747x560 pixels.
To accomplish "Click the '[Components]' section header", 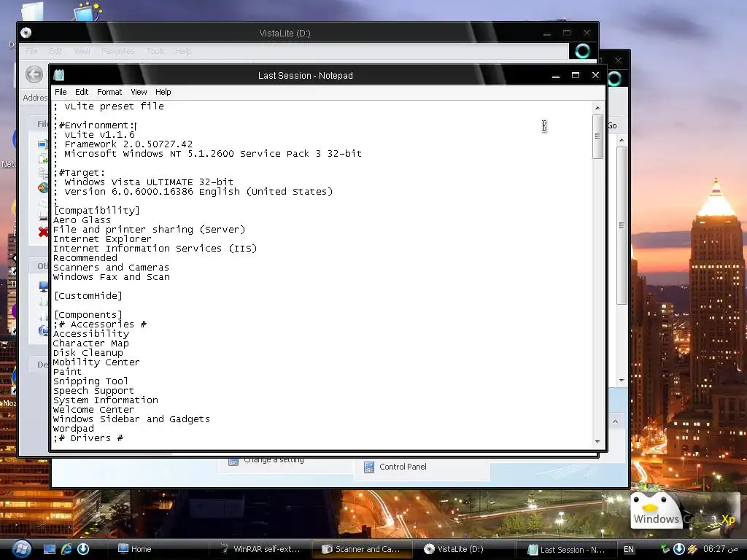I will pyautogui.click(x=88, y=315).
